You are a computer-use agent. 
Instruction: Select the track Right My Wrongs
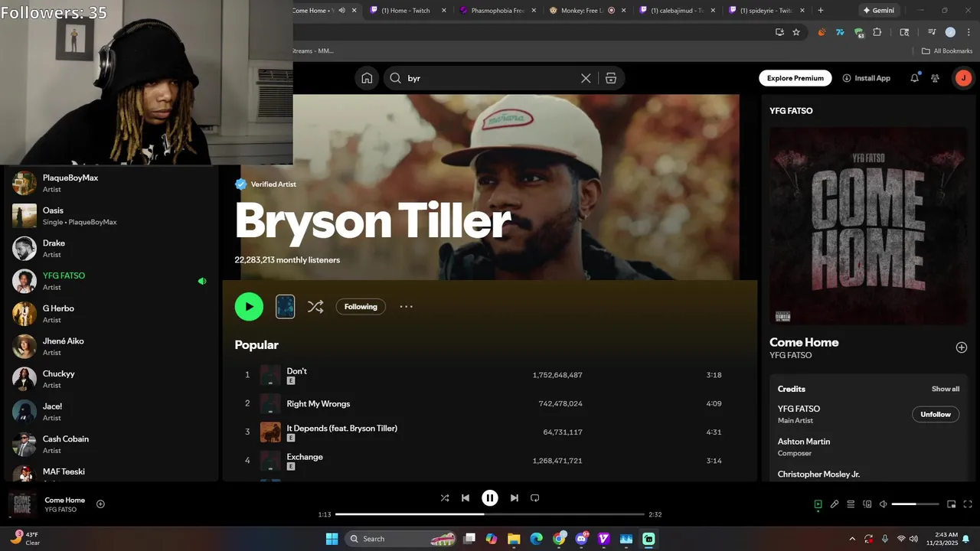318,403
